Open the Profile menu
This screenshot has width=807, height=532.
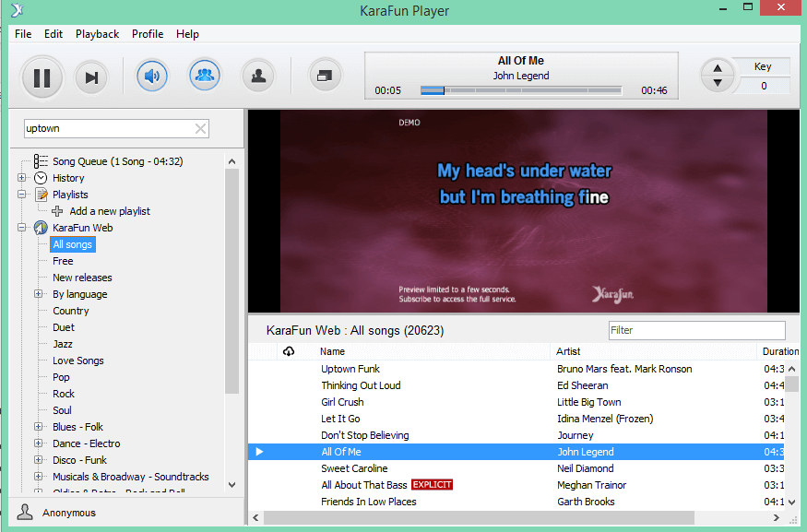[148, 34]
